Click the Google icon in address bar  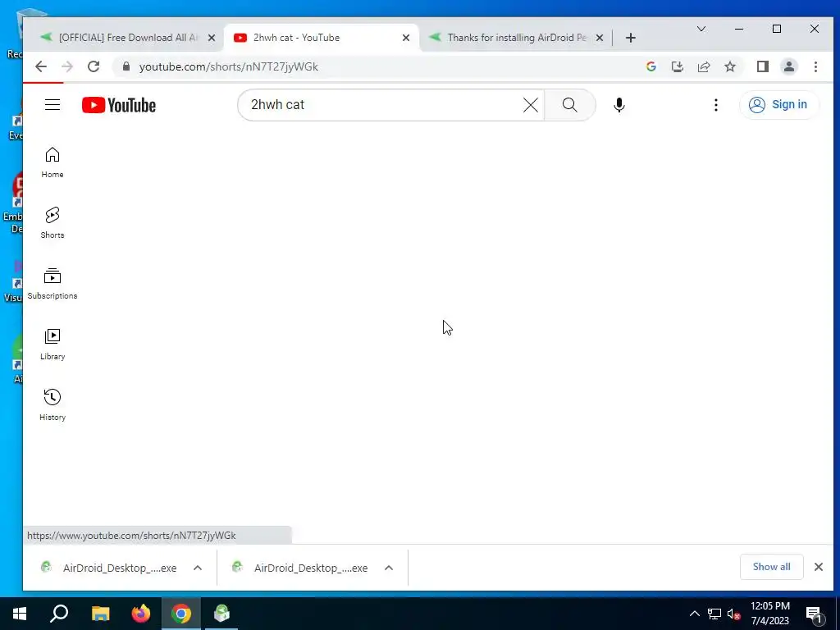pos(651,66)
